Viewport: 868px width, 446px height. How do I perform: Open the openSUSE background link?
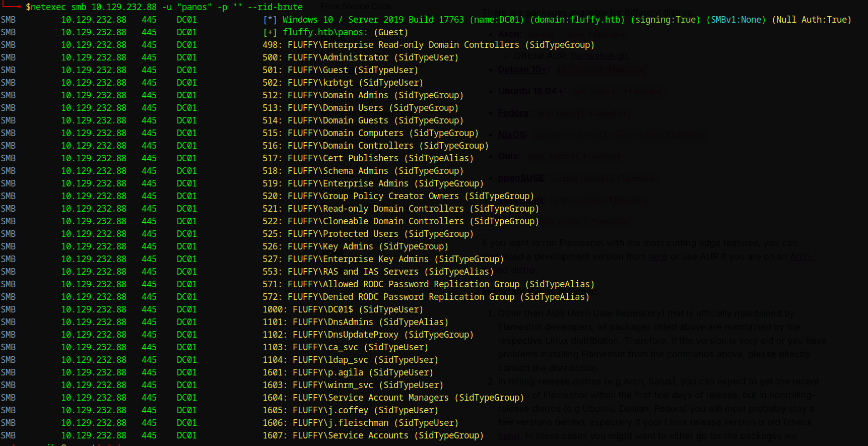point(521,178)
